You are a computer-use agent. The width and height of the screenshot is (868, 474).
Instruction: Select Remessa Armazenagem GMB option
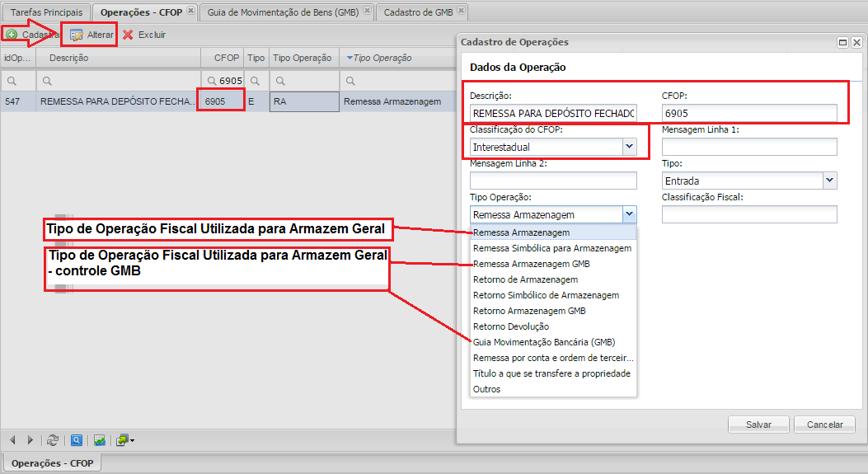tap(554, 264)
